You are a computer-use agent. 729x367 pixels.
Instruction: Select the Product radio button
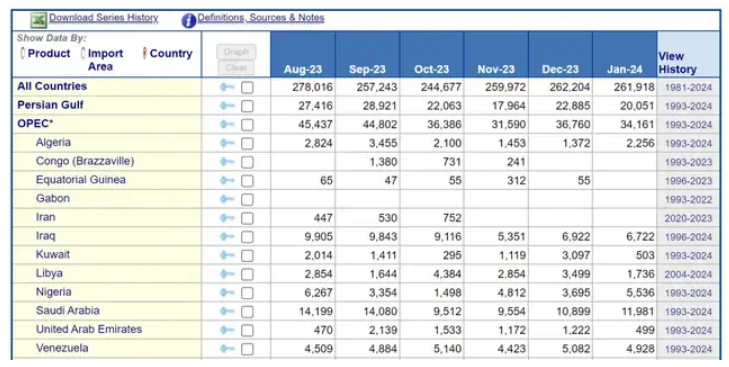point(23,53)
